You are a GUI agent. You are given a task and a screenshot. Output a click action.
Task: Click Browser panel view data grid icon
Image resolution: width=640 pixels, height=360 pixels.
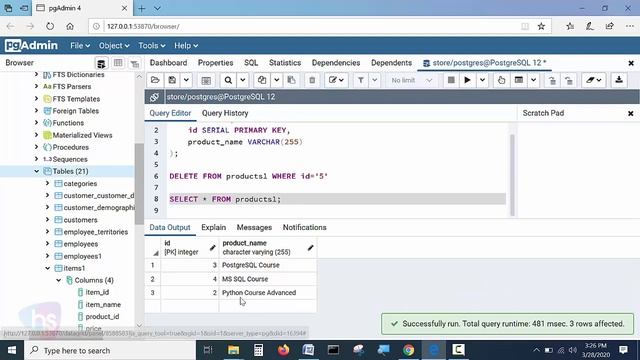click(118, 63)
